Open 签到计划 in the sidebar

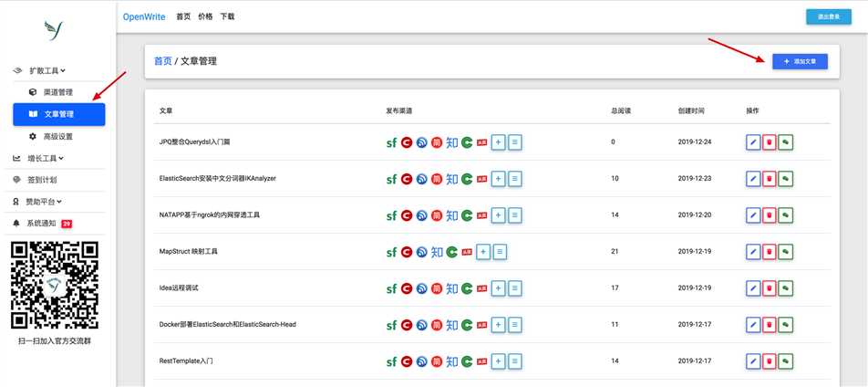[42, 180]
